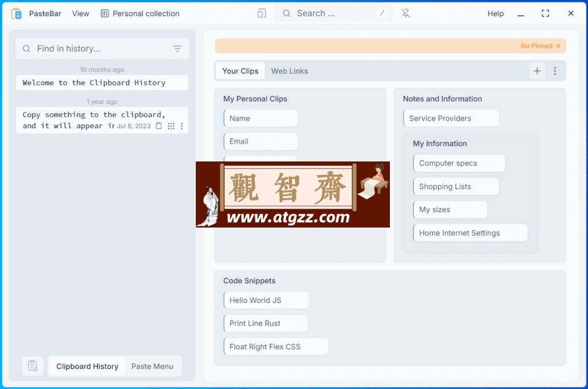Click the Computer specs clip
This screenshot has height=389, width=588.
pos(459,163)
